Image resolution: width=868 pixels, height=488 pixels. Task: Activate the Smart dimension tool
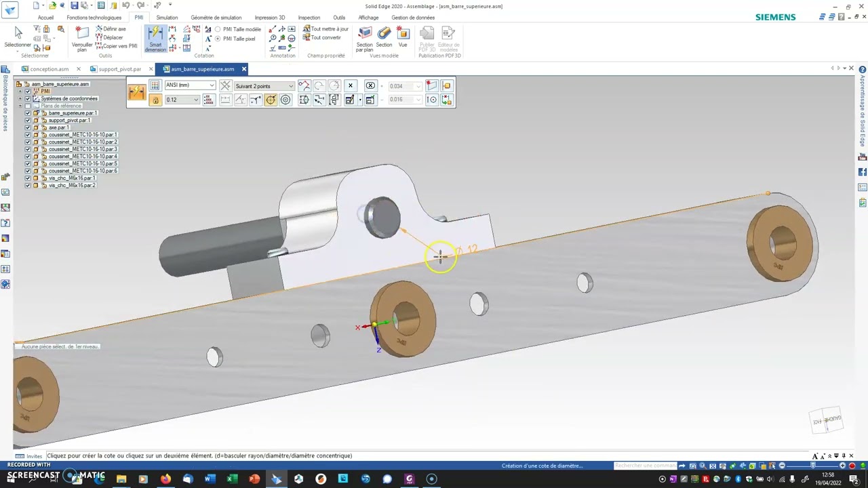155,39
